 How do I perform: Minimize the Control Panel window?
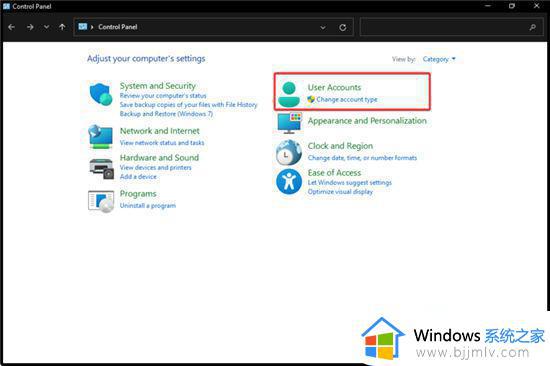pyautogui.click(x=488, y=6)
